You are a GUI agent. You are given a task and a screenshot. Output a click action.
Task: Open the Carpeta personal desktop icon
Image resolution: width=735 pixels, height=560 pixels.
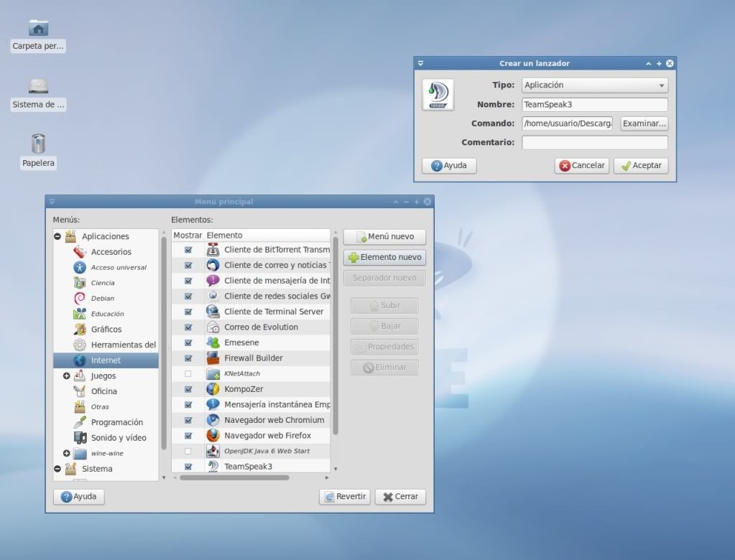tap(38, 28)
